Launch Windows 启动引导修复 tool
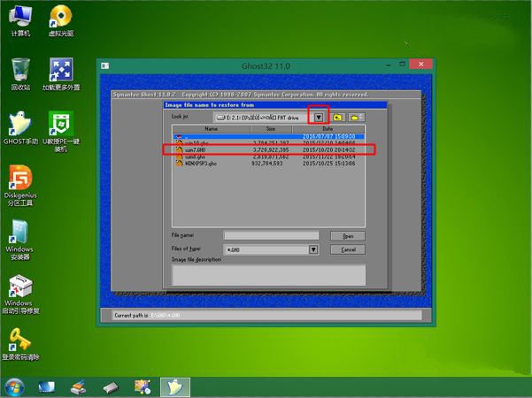 click(x=20, y=294)
